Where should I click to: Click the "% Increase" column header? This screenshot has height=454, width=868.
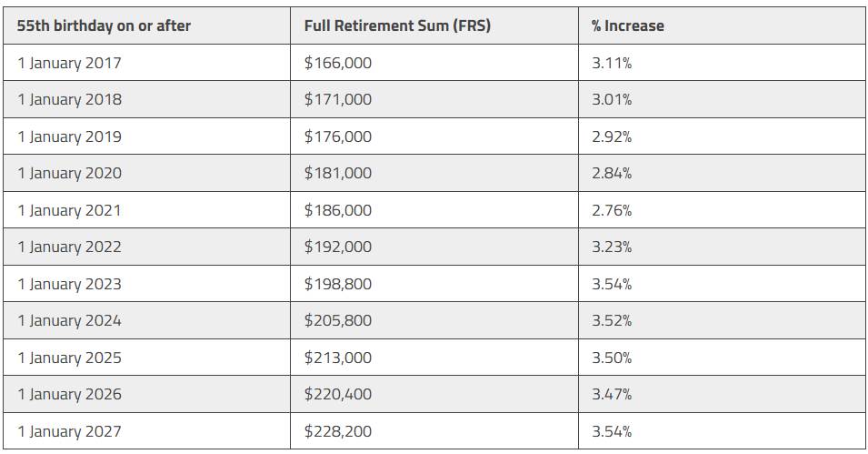627,26
